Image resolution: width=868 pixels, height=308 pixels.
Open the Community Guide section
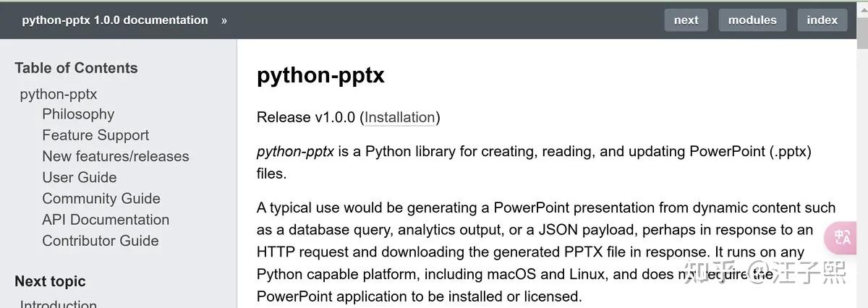click(101, 198)
